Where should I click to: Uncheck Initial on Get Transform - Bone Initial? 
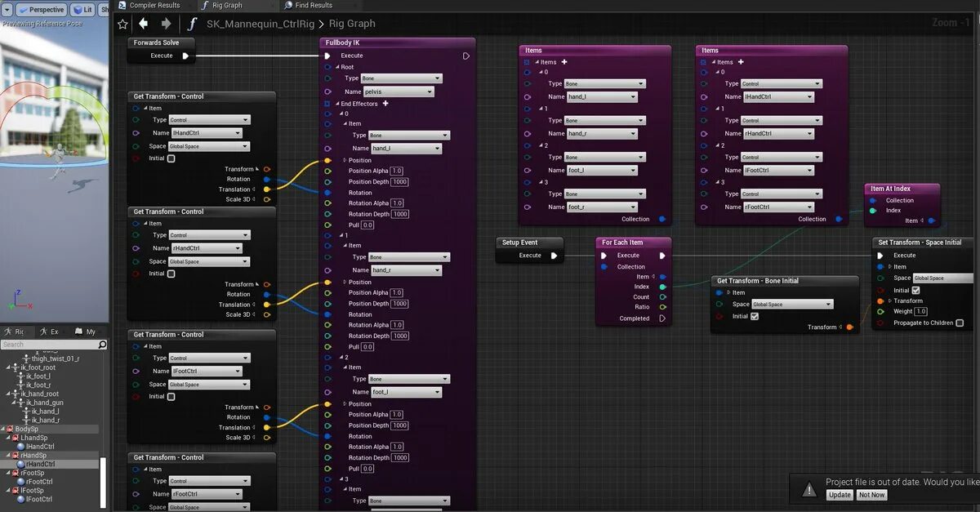tap(755, 316)
